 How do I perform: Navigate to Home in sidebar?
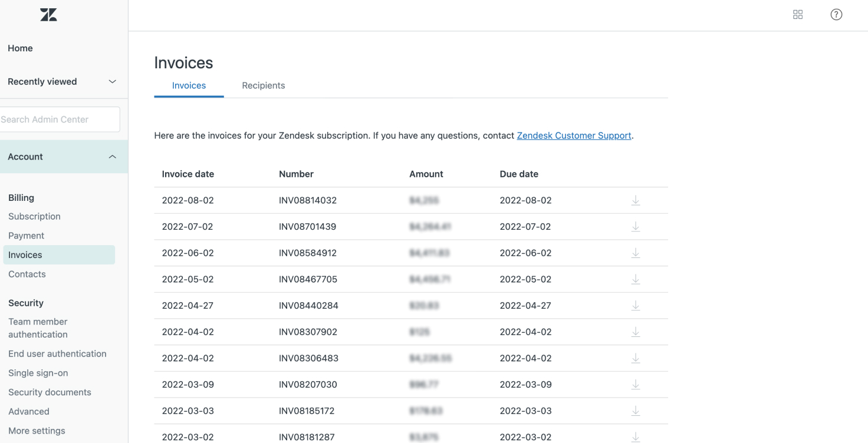point(20,48)
